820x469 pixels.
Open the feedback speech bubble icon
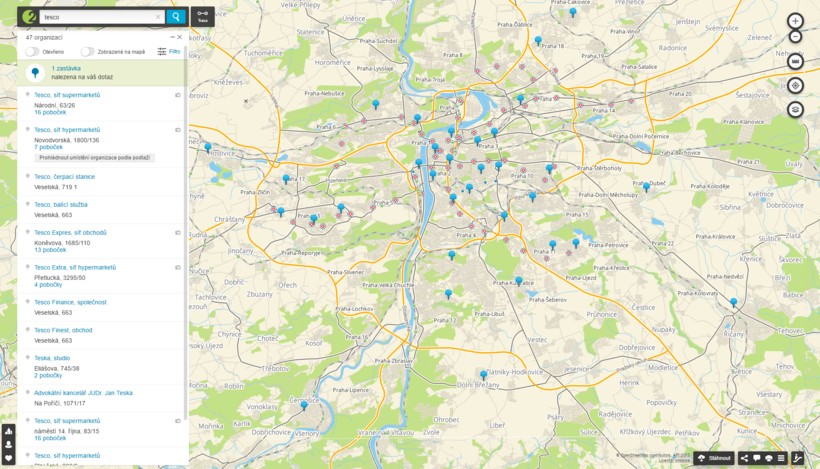click(x=757, y=458)
